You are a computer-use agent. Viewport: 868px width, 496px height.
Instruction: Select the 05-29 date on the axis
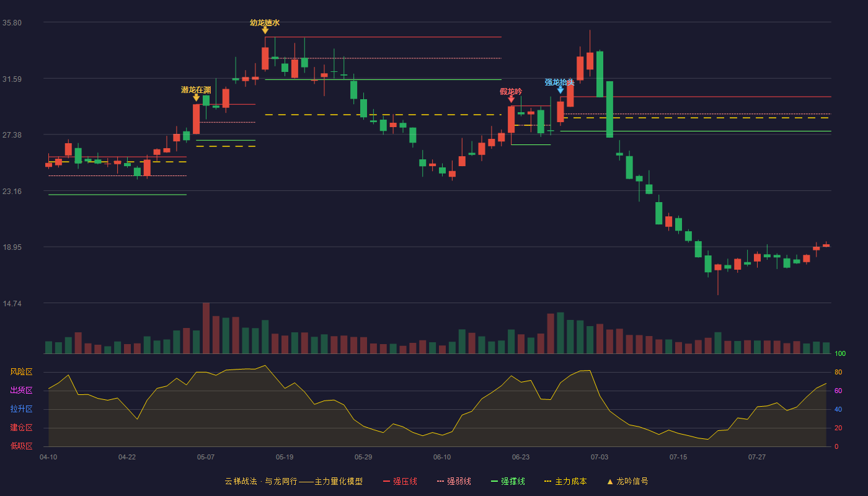click(363, 457)
